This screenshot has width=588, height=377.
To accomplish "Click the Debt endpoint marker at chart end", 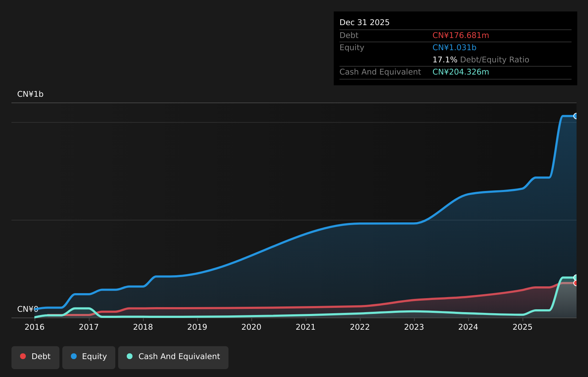I will 576,283.
